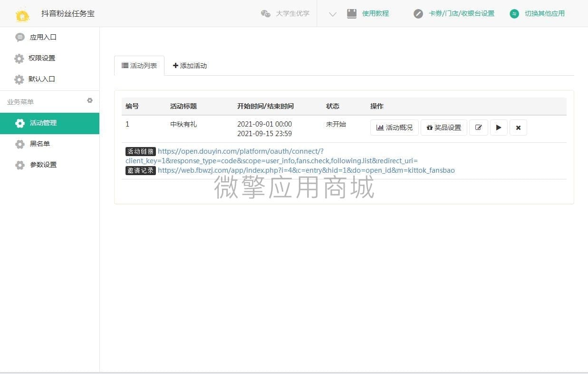The height and width of the screenshot is (374, 588).
Task: Click the 活动概况 button for 中秋有礼
Action: (x=395, y=128)
